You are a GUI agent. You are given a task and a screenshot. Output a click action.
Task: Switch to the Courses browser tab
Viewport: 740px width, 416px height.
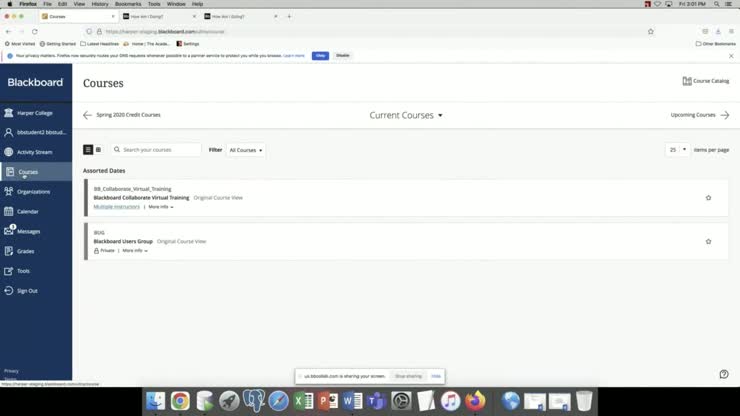point(78,17)
